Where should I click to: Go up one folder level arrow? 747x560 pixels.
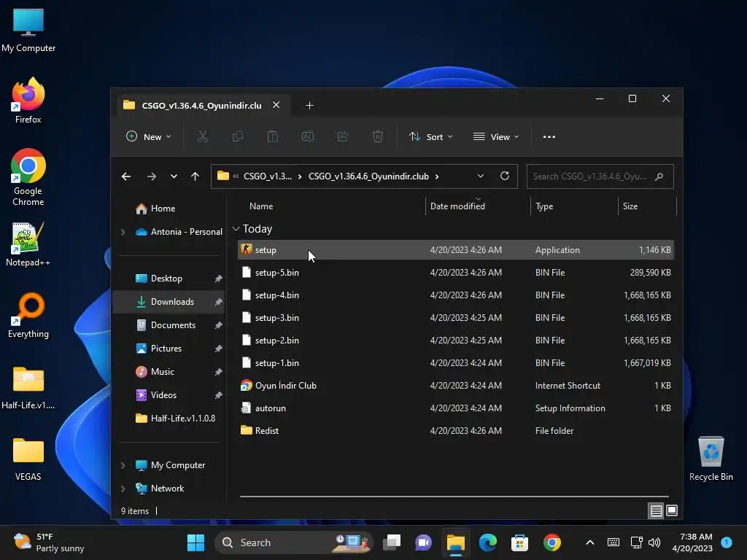(195, 176)
